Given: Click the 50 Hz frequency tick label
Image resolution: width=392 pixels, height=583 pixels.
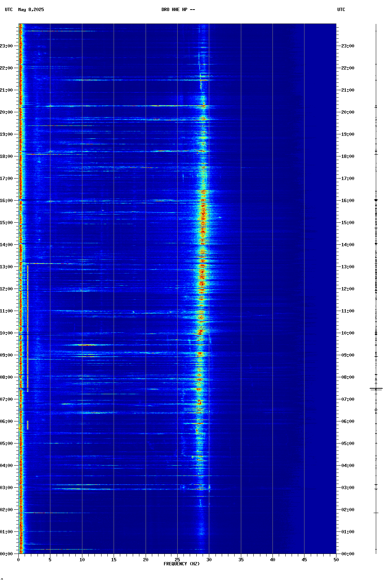Looking at the screenshot, I should pos(336,560).
